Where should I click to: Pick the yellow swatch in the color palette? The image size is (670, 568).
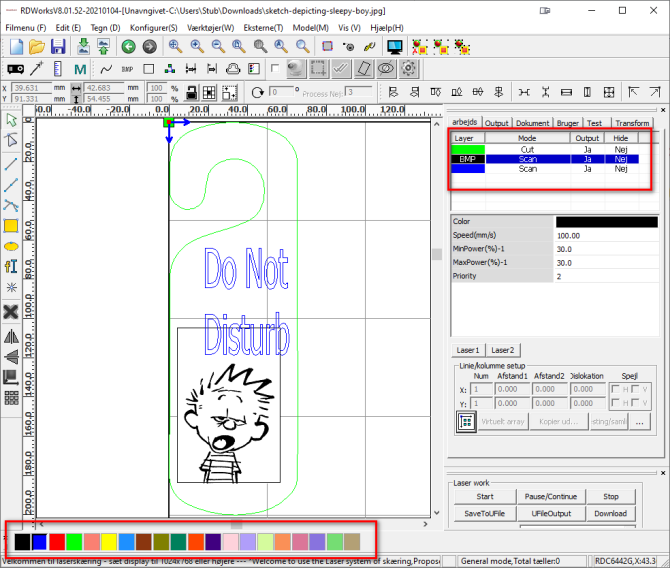[109, 542]
